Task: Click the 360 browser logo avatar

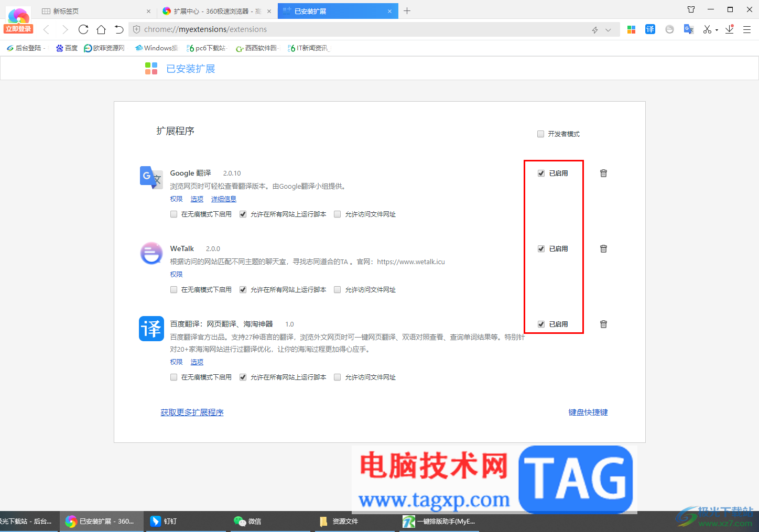Action: pos(18,15)
